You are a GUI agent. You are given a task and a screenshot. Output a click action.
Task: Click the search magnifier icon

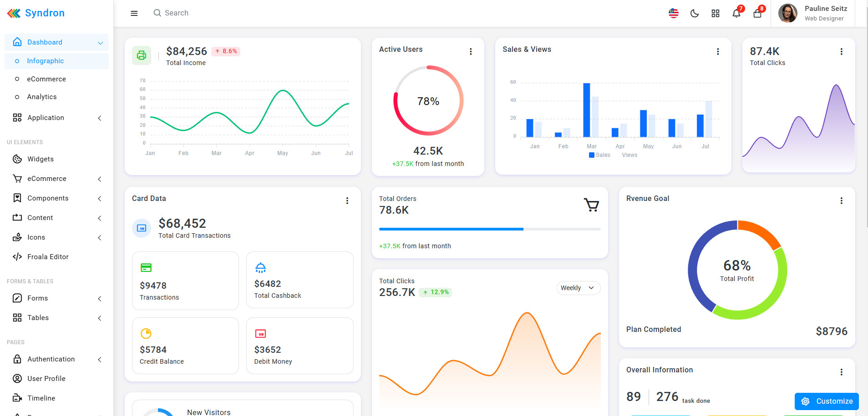tap(157, 13)
